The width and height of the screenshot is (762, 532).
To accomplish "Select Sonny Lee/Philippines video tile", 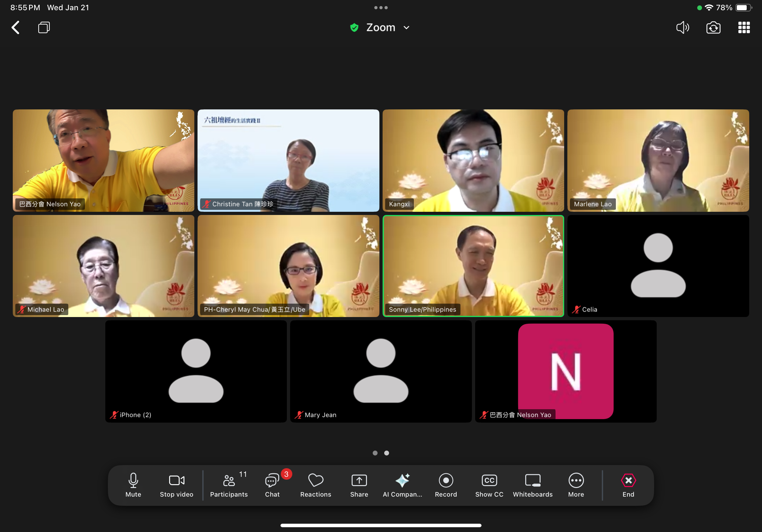I will pos(473,266).
